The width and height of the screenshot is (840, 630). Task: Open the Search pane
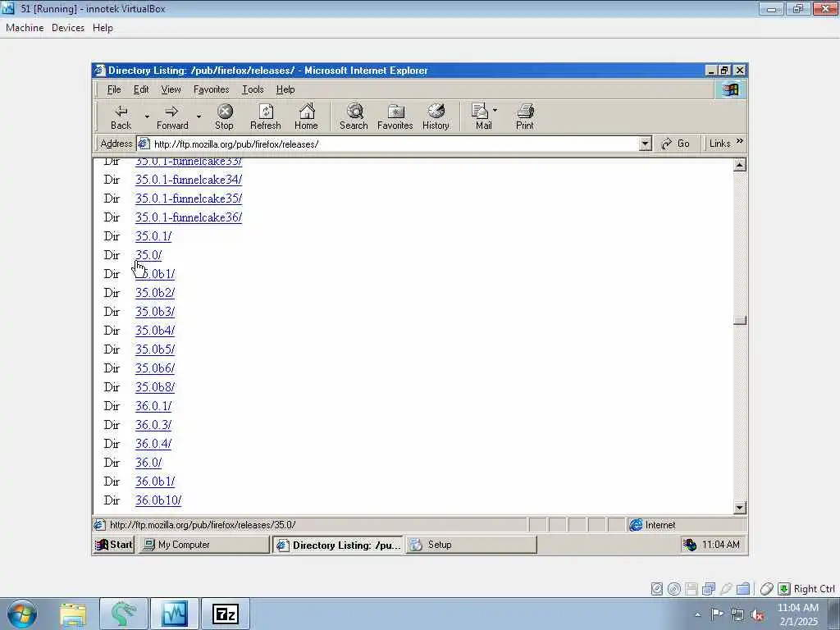point(354,117)
